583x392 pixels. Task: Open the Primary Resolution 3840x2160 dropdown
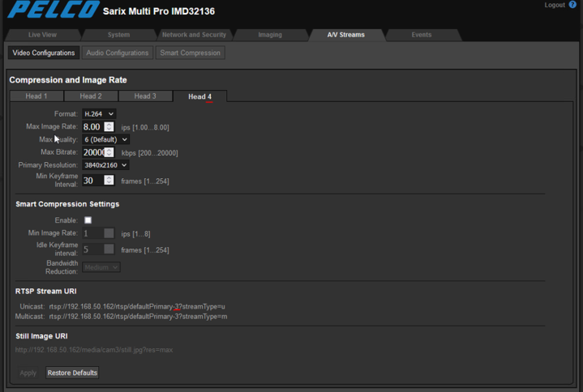[105, 165]
